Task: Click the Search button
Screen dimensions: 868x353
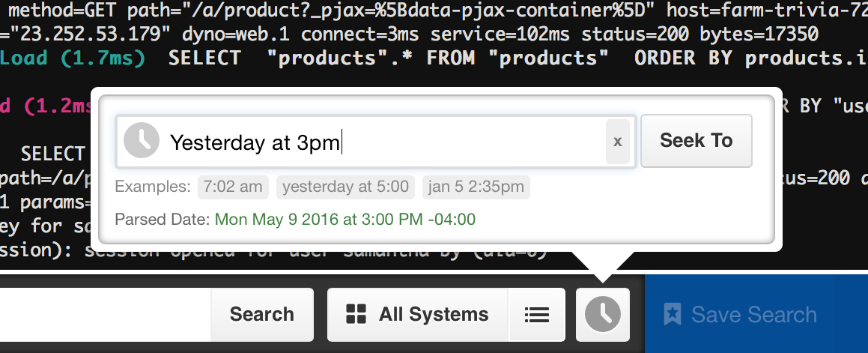Action: click(262, 314)
